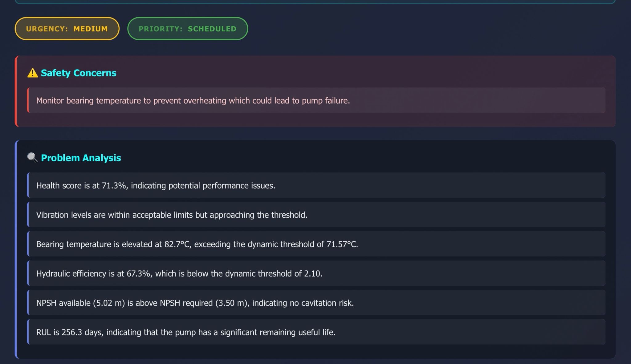This screenshot has height=364, width=631.
Task: Click the Problem Analysis heading text
Action: pyautogui.click(x=81, y=158)
